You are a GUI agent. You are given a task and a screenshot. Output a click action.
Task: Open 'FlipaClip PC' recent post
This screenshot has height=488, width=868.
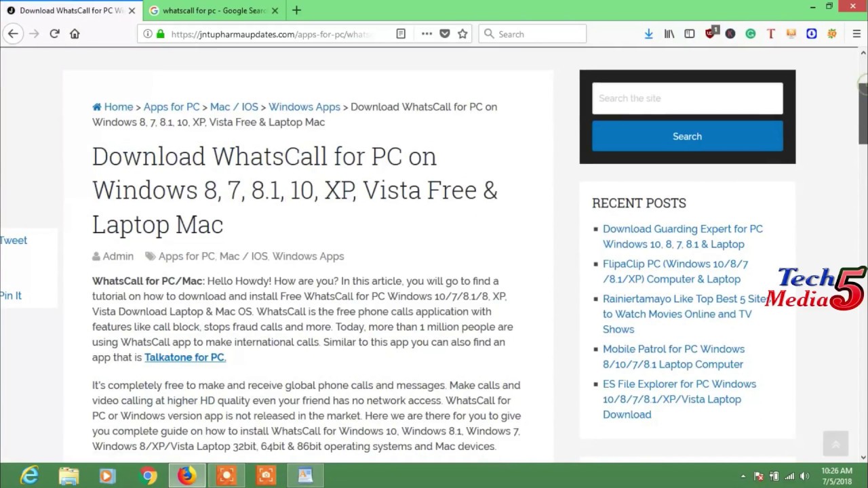tap(675, 271)
